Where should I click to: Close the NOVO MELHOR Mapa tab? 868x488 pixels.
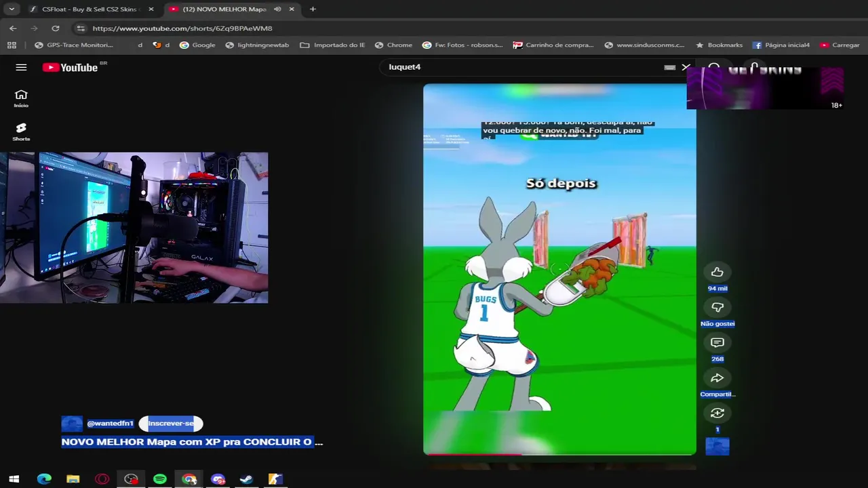point(292,9)
